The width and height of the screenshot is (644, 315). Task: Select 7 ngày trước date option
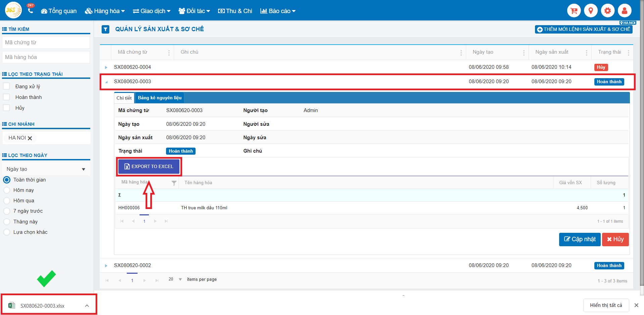[7, 211]
